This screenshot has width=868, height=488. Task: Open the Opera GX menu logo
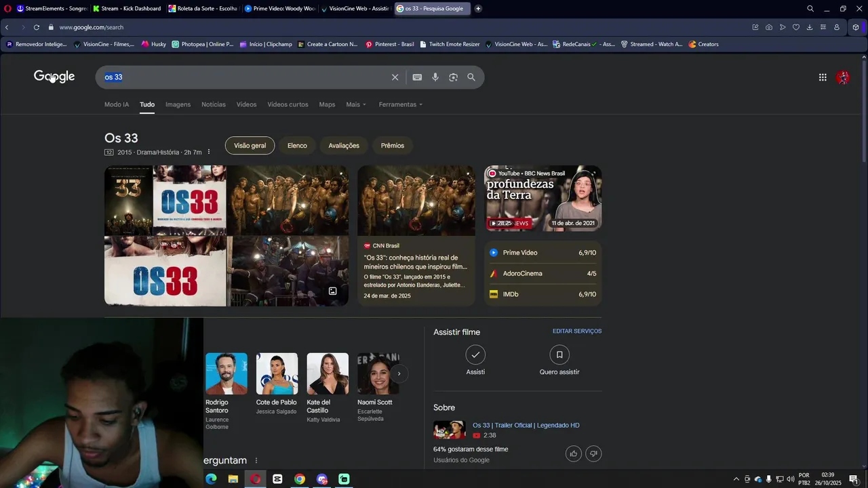7,9
